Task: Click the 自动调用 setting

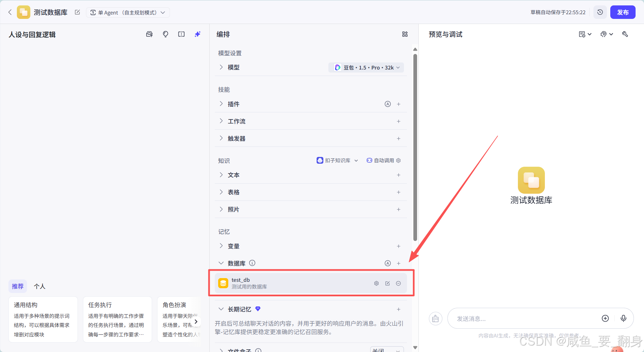Action: [383, 160]
